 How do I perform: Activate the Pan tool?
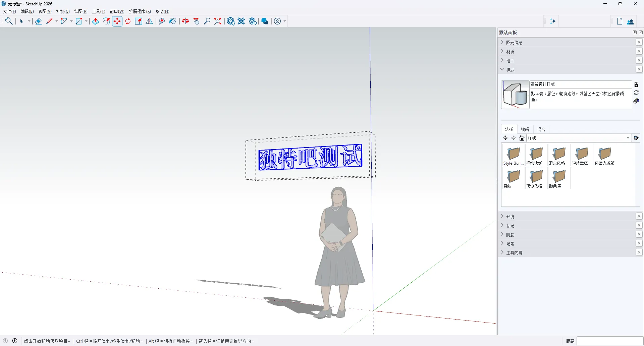[x=197, y=21]
